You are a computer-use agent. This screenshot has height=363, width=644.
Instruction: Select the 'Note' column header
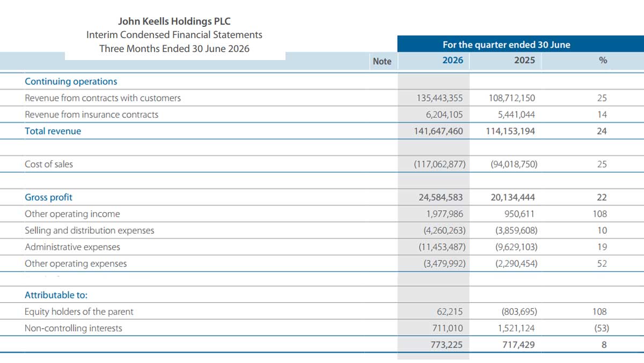tap(382, 61)
